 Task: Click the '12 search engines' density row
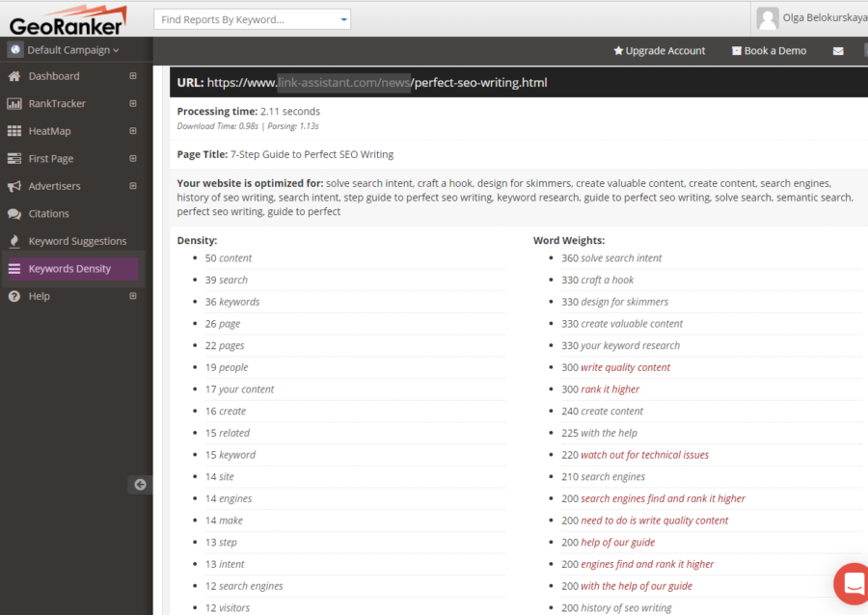click(x=355, y=586)
